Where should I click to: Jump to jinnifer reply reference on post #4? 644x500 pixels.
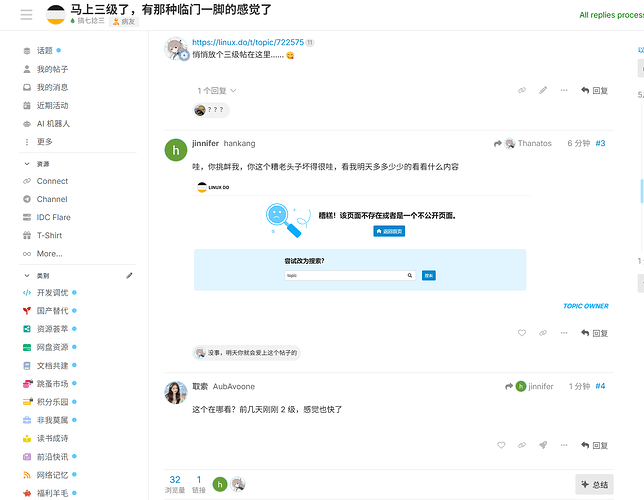(x=529, y=386)
